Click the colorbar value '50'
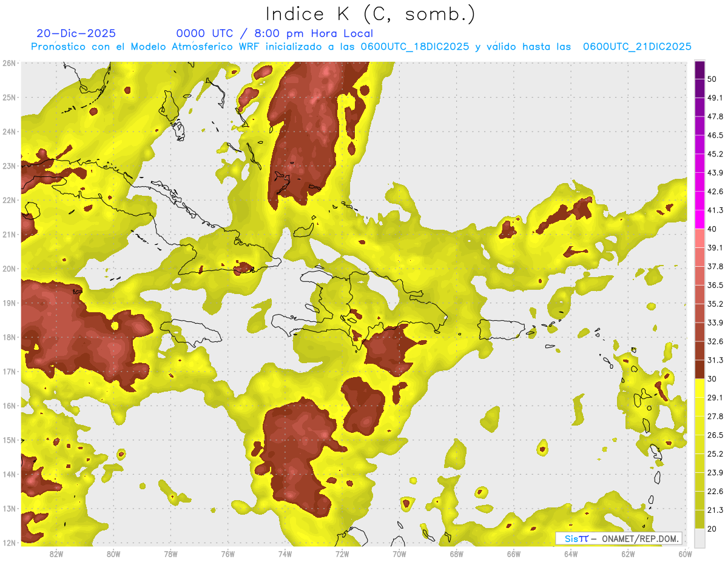 pos(712,79)
